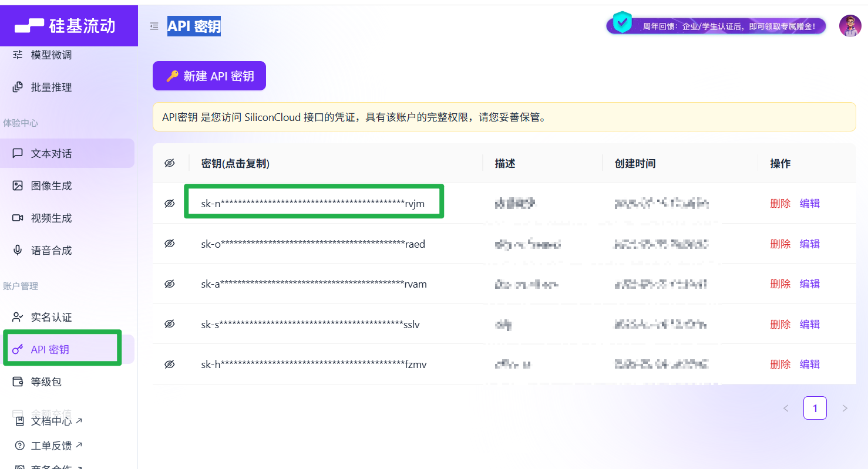868x469 pixels.
Task: Click the API 密钥 page title
Action: 194,26
